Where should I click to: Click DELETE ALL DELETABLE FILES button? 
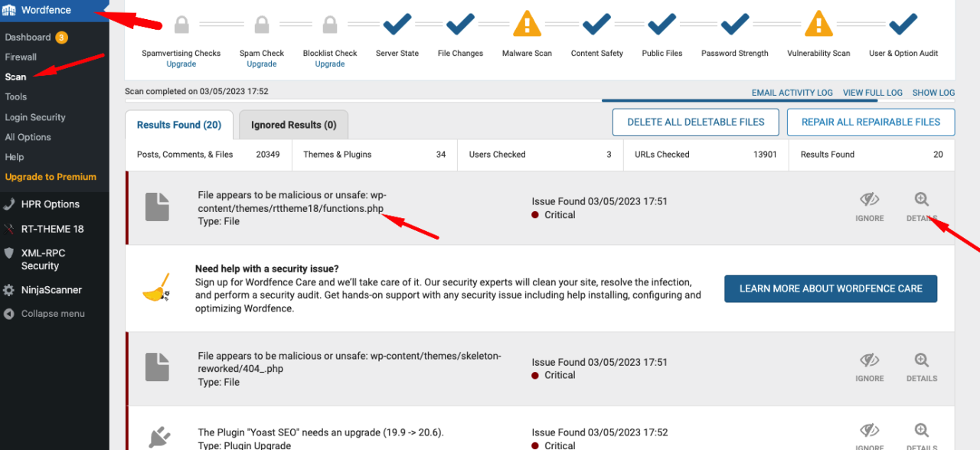695,122
